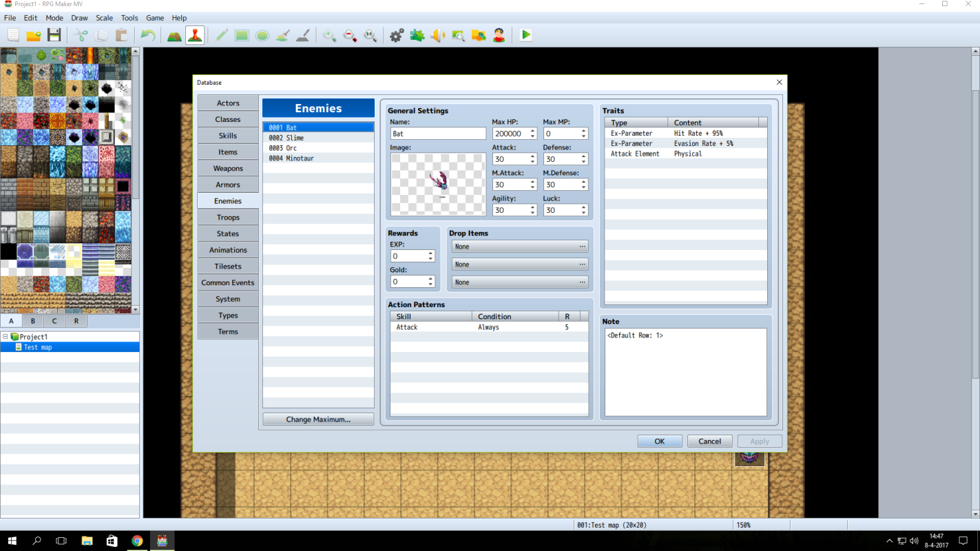Select the Ellipse drawing tool
The width and height of the screenshot is (980, 551).
pos(262,35)
